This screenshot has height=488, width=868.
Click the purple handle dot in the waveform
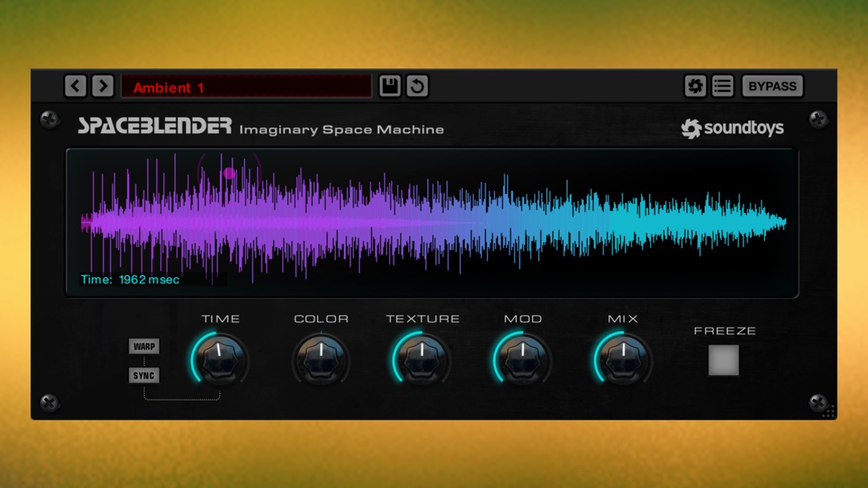(229, 173)
